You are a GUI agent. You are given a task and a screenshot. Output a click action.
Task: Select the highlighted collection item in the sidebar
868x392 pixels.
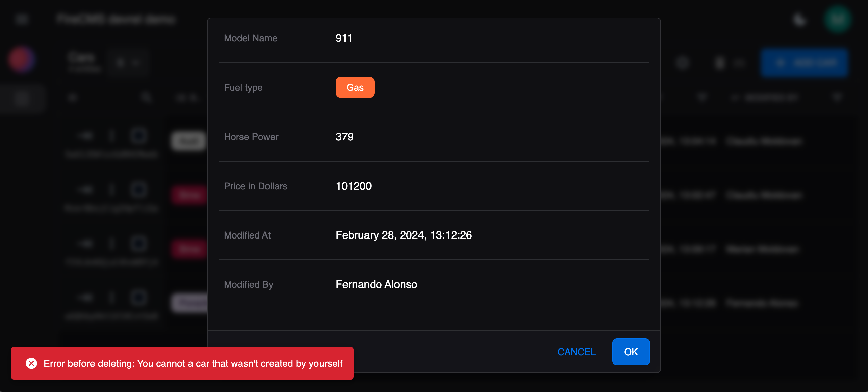tap(22, 99)
